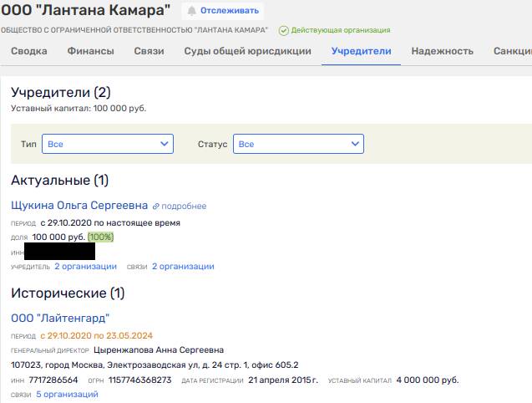Click the green checkmark status icon

[x=284, y=31]
